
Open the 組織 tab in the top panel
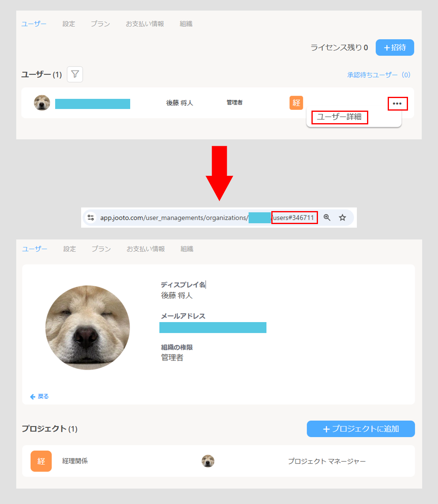pyautogui.click(x=186, y=24)
